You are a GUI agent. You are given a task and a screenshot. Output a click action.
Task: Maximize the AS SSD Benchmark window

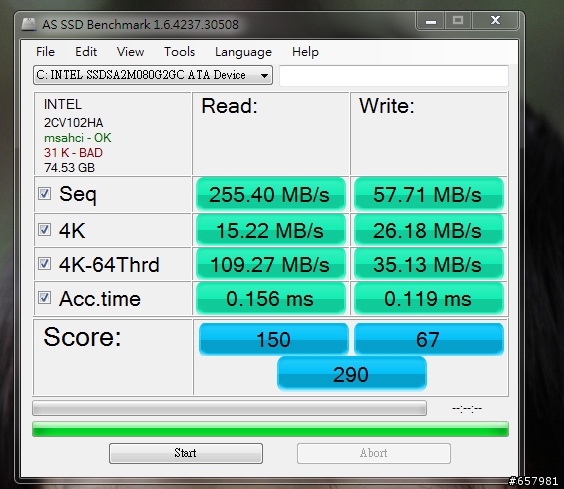coord(458,21)
